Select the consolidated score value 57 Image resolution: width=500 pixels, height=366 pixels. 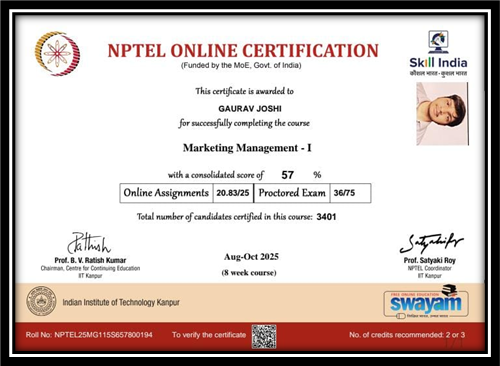click(x=287, y=175)
